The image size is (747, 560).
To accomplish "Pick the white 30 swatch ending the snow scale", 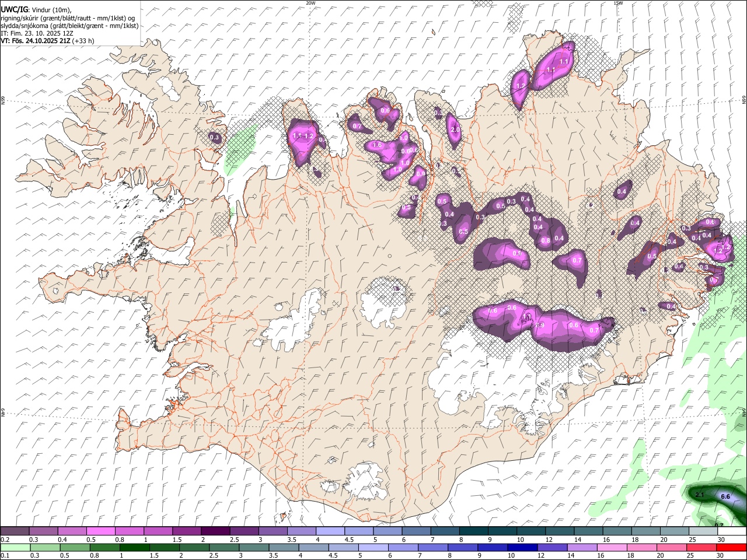I will [731, 531].
